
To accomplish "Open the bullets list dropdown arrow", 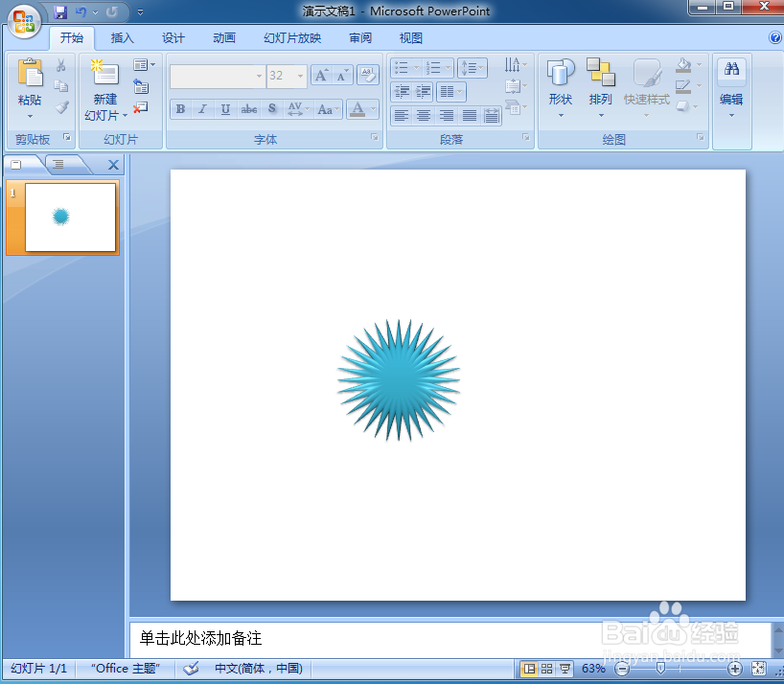I will coord(416,67).
